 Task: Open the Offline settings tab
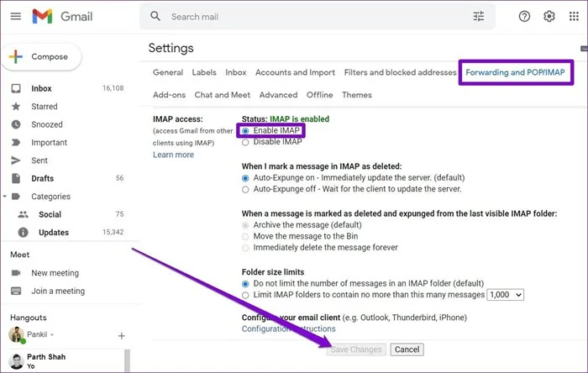click(x=319, y=95)
